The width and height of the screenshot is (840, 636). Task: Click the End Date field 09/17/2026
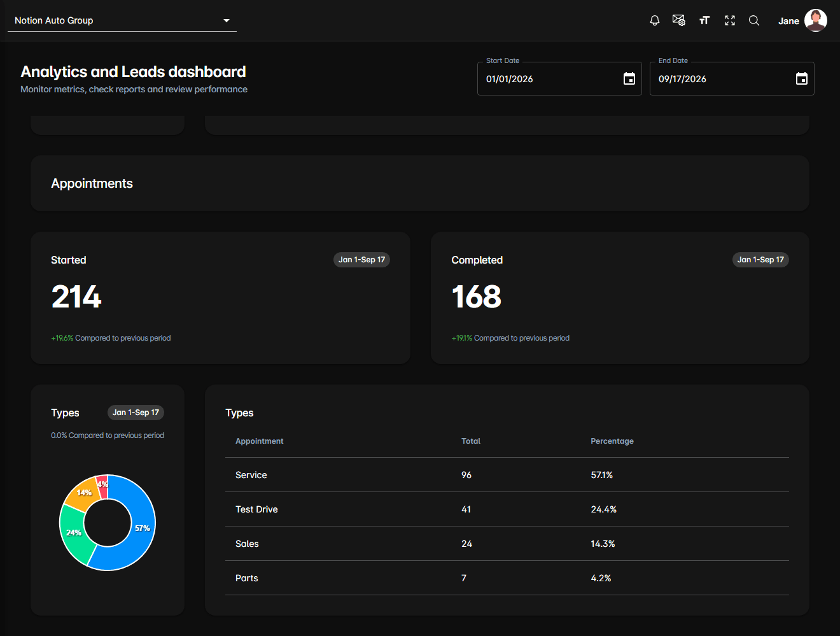(x=732, y=78)
